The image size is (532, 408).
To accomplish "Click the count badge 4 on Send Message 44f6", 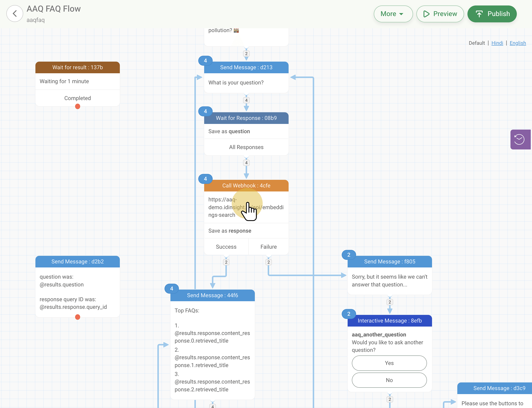I will pyautogui.click(x=171, y=289).
